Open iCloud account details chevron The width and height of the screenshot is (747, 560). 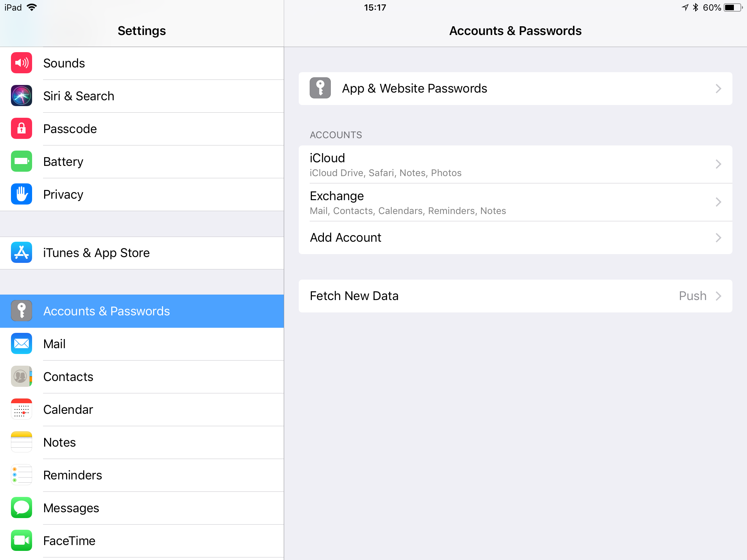pos(718,164)
